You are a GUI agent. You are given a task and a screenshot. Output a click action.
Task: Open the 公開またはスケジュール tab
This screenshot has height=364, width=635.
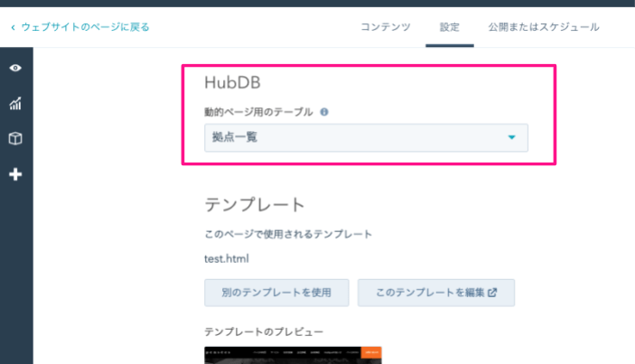click(543, 27)
